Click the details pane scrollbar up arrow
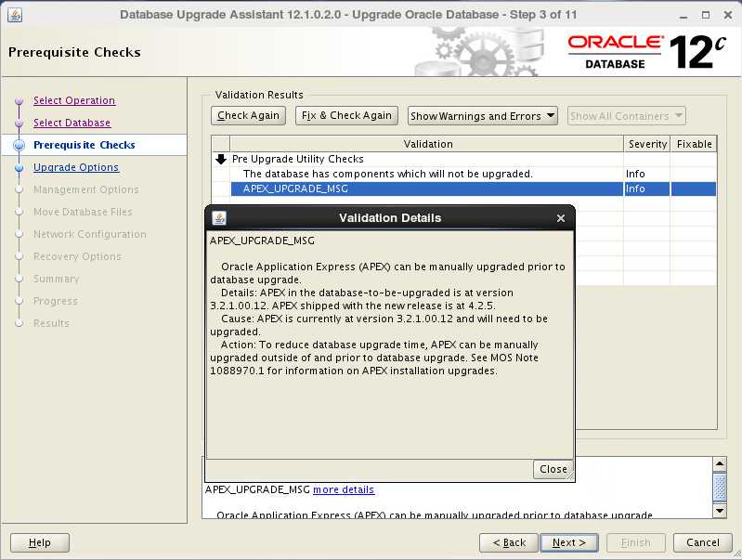The image size is (742, 560). coord(720,464)
